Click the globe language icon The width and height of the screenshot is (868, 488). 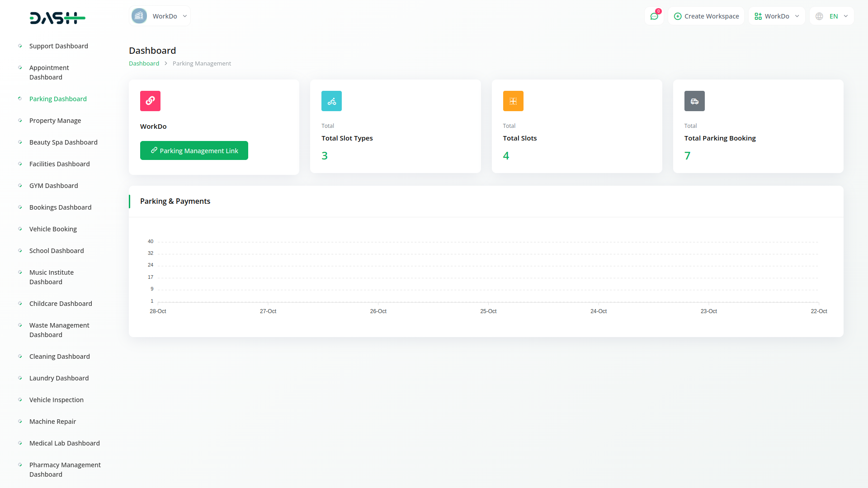pos(819,16)
